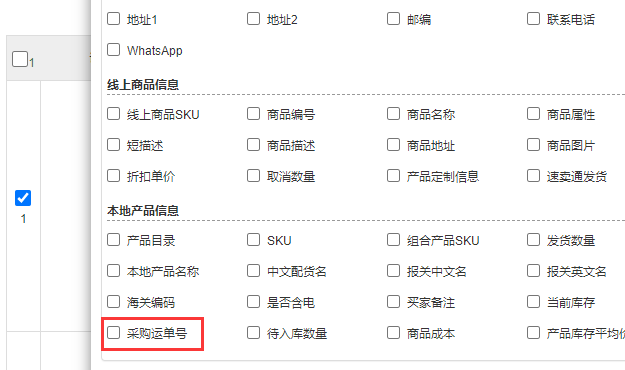Image resolution: width=625 pixels, height=370 pixels.
Task: Tick the 折扣单价 checkbox
Action: tap(114, 176)
